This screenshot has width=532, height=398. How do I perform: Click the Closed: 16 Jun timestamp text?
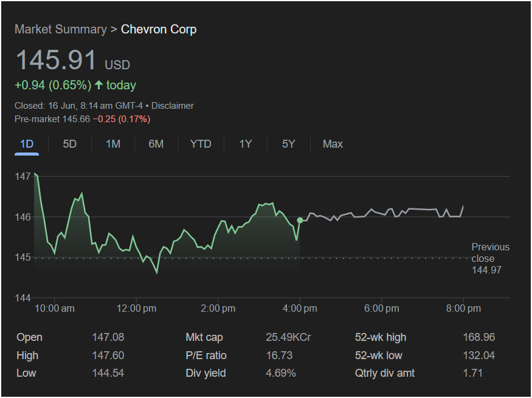(x=78, y=106)
